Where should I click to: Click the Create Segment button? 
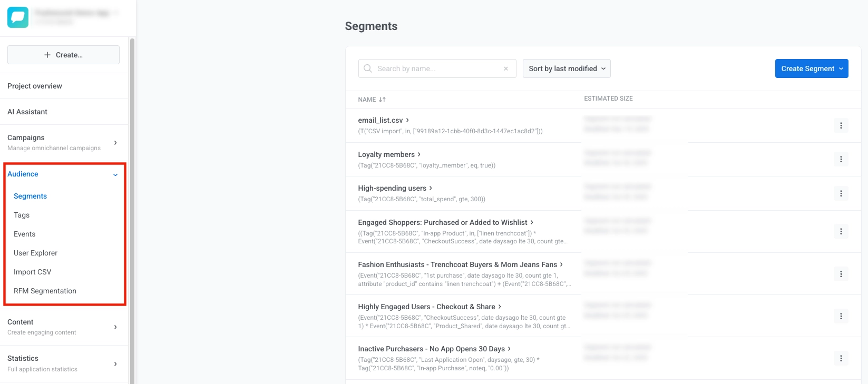811,68
